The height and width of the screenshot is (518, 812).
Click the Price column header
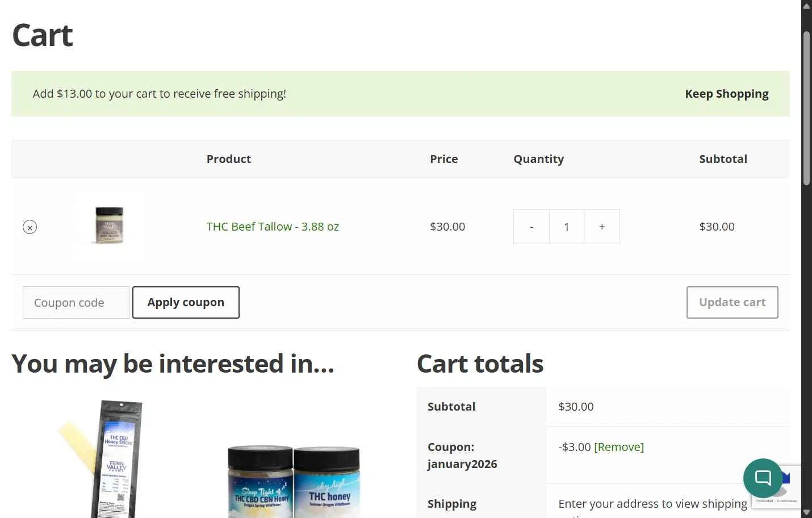[444, 159]
